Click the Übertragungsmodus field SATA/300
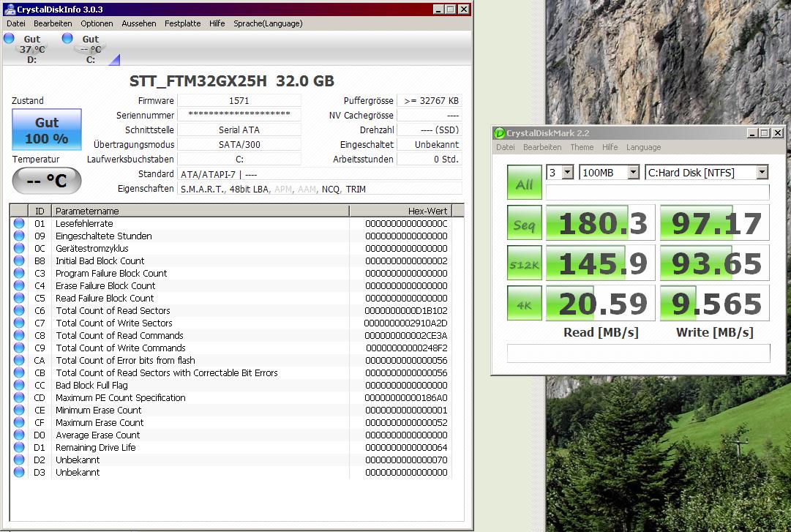 click(x=239, y=144)
